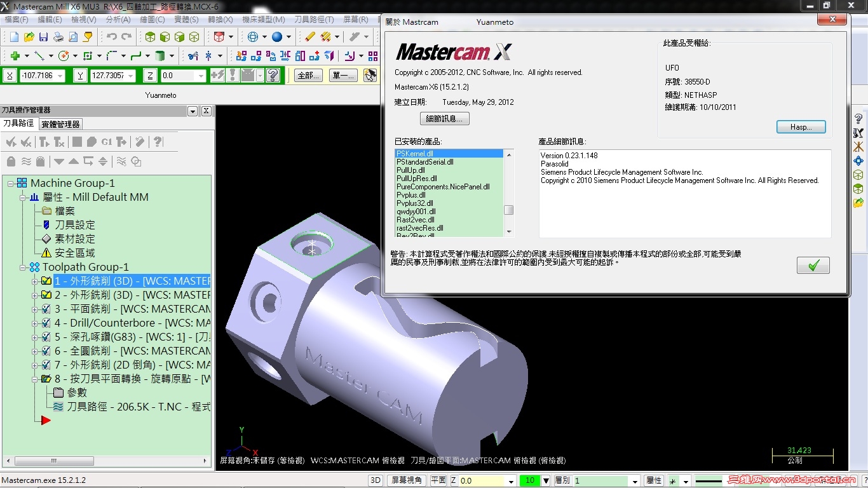The image size is (868, 488).
Task: Open the 編輯(E) menu
Action: coord(51,20)
